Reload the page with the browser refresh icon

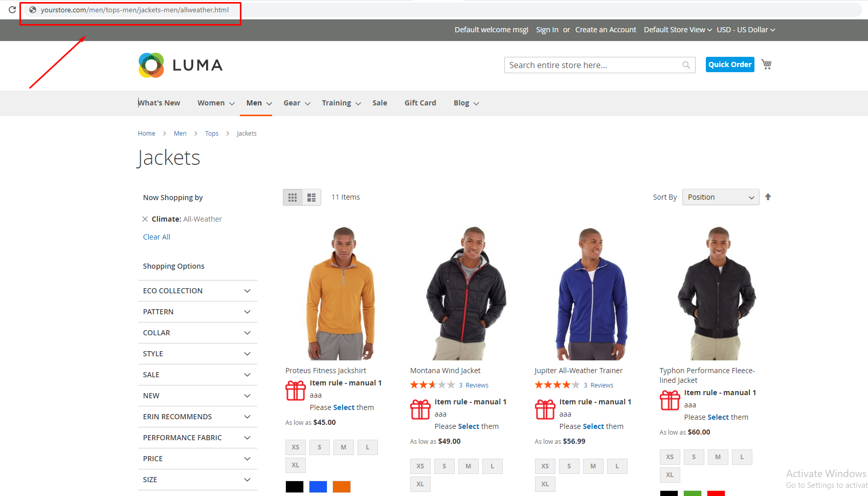pos(12,10)
